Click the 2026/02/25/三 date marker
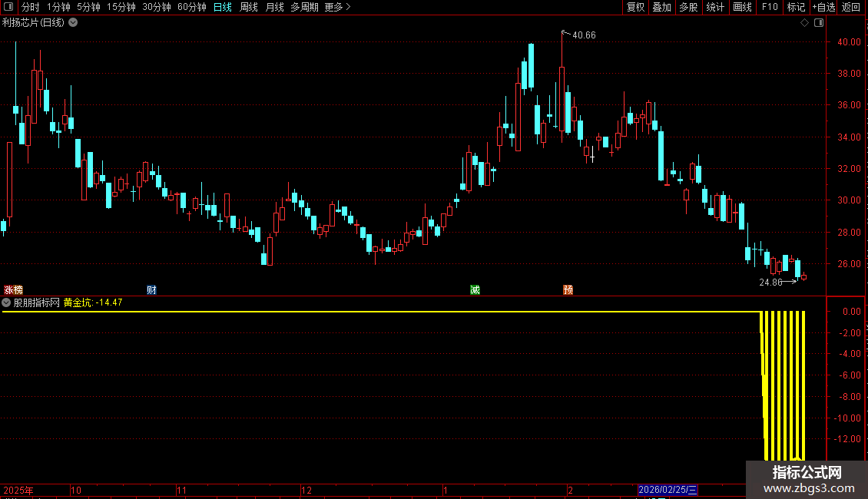This screenshot has height=499, width=868. coord(668,490)
